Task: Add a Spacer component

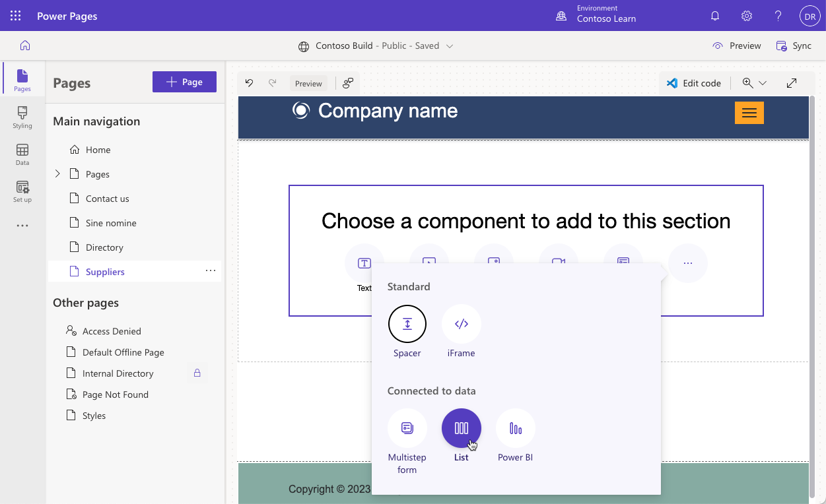Action: coord(407,324)
